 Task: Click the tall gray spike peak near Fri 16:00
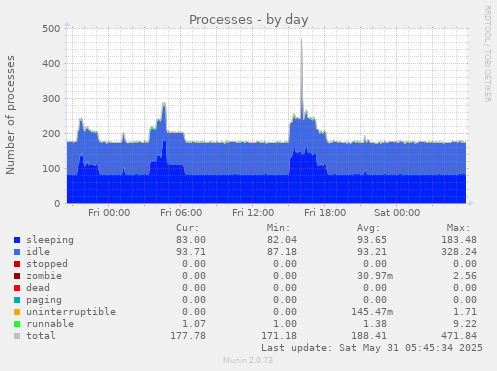pos(302,39)
